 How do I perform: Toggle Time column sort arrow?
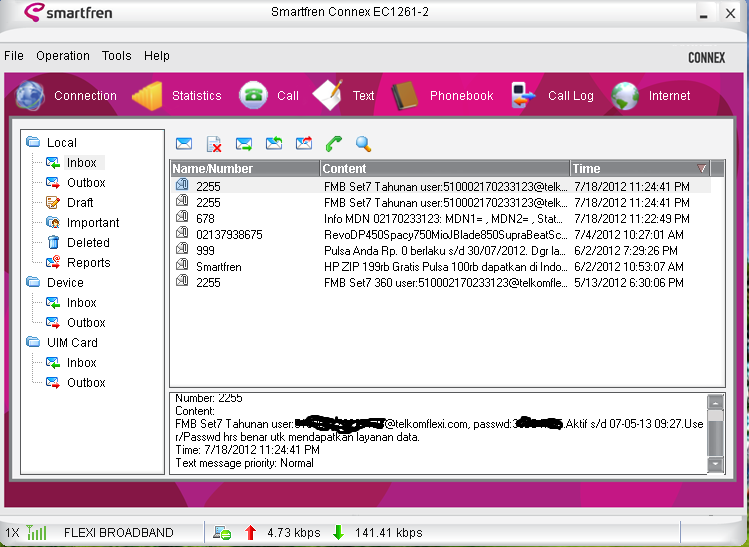pyautogui.click(x=701, y=169)
